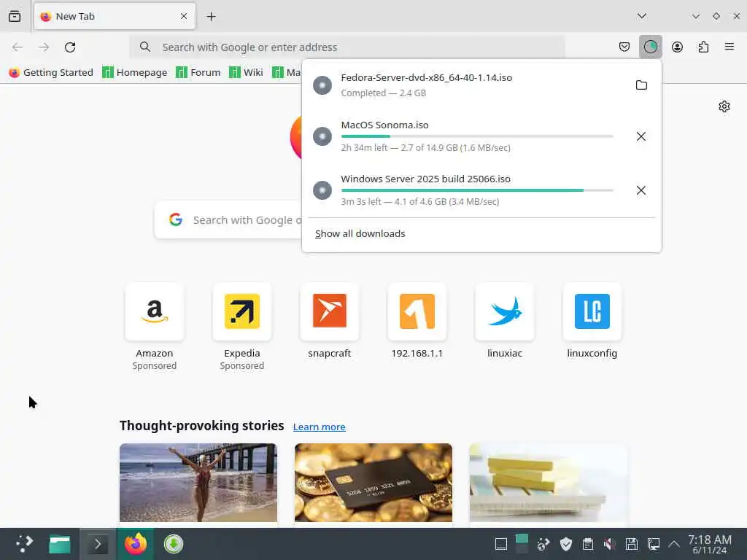Open the Forum bookmark
The height and width of the screenshot is (560, 747).
tap(198, 72)
